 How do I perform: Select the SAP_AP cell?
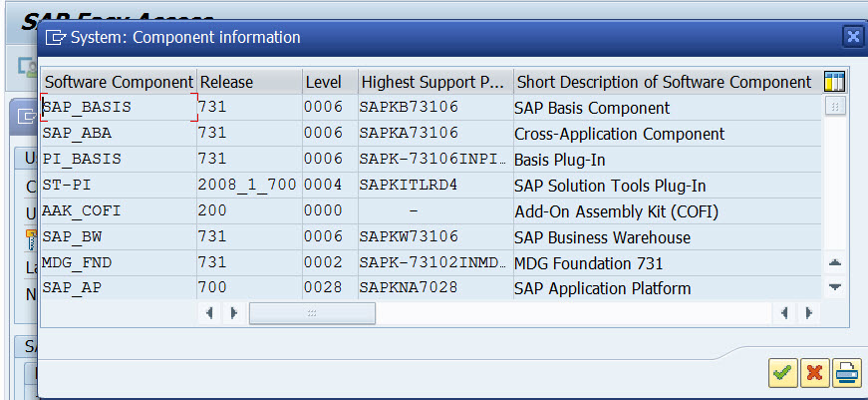pos(119,288)
